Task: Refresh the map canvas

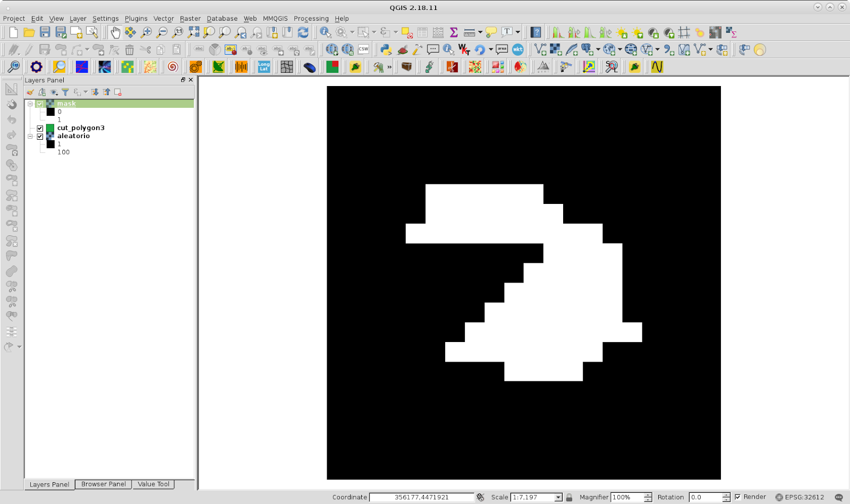Action: point(303,32)
